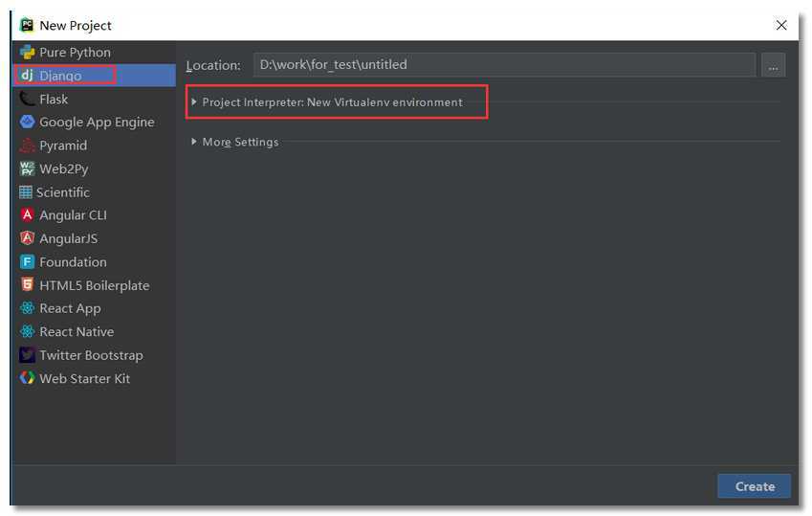Select React Native label
This screenshot has height=516, width=812.
pyautogui.click(x=77, y=332)
